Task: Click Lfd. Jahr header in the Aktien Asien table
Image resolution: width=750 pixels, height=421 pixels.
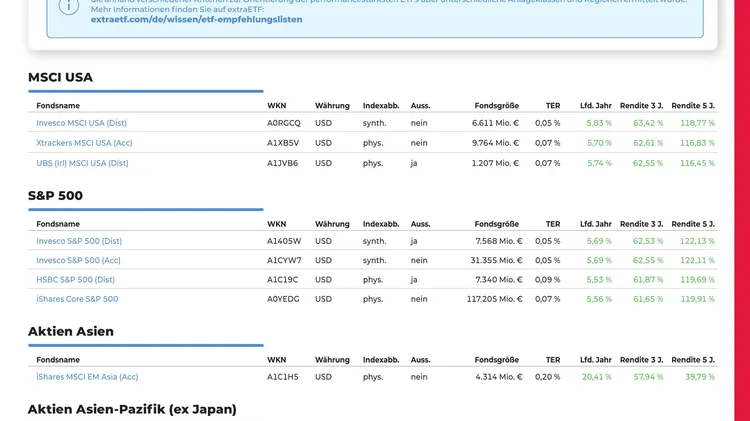Action: click(x=595, y=360)
